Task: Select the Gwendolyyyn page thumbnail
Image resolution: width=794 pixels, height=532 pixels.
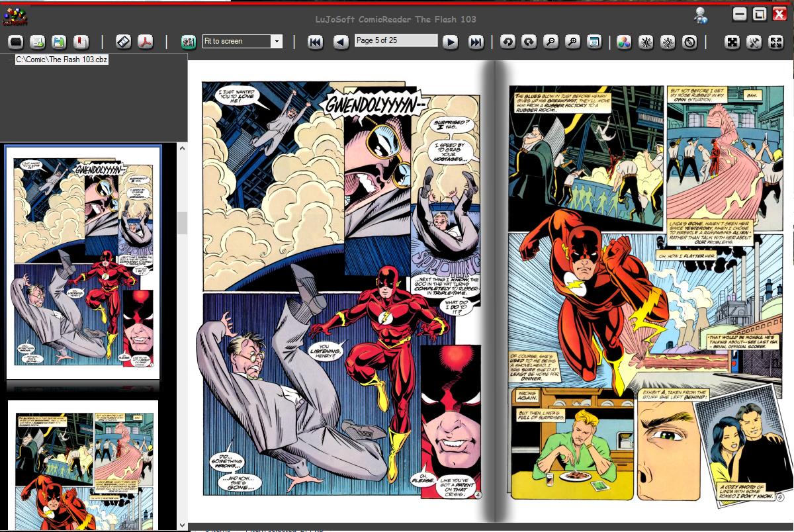Action: click(x=83, y=262)
